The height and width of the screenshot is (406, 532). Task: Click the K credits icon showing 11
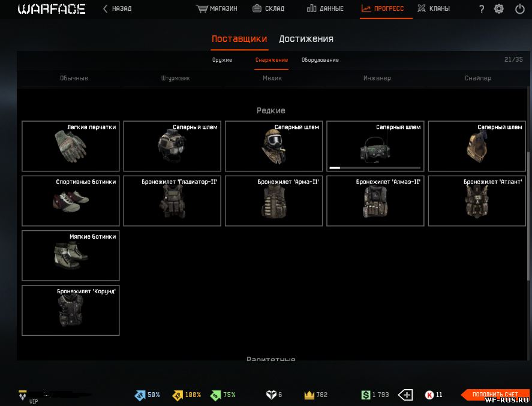pos(429,395)
